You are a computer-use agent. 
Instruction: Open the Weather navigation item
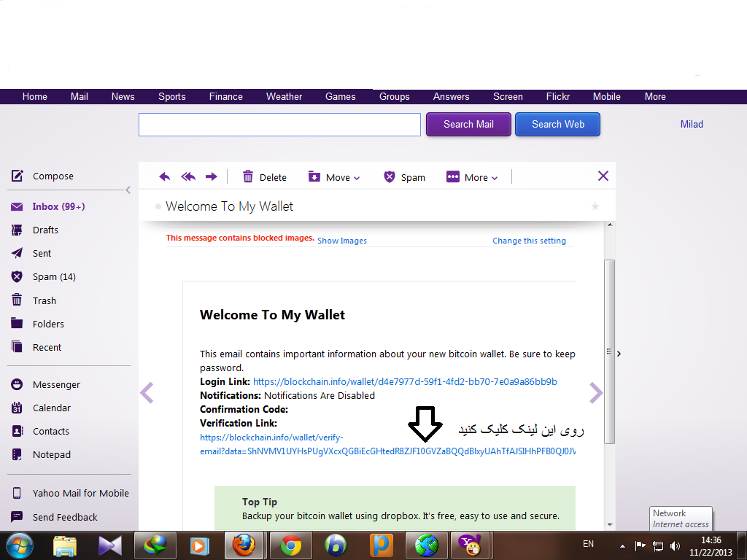[284, 97]
